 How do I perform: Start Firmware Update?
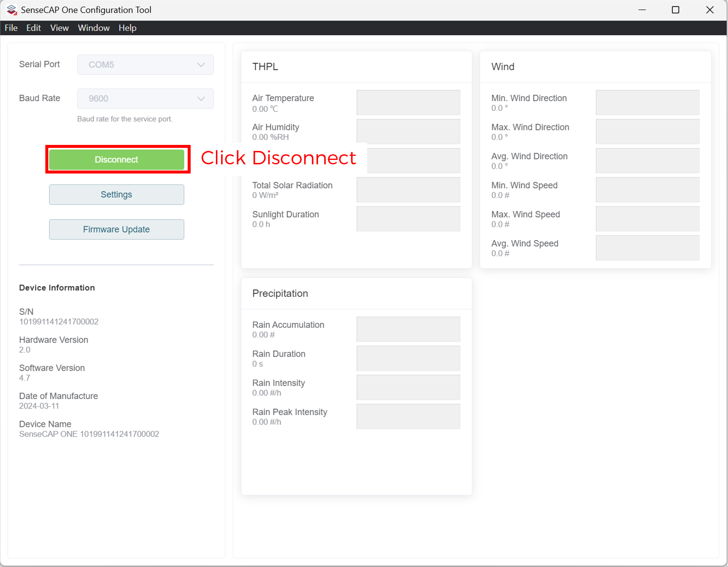(116, 229)
